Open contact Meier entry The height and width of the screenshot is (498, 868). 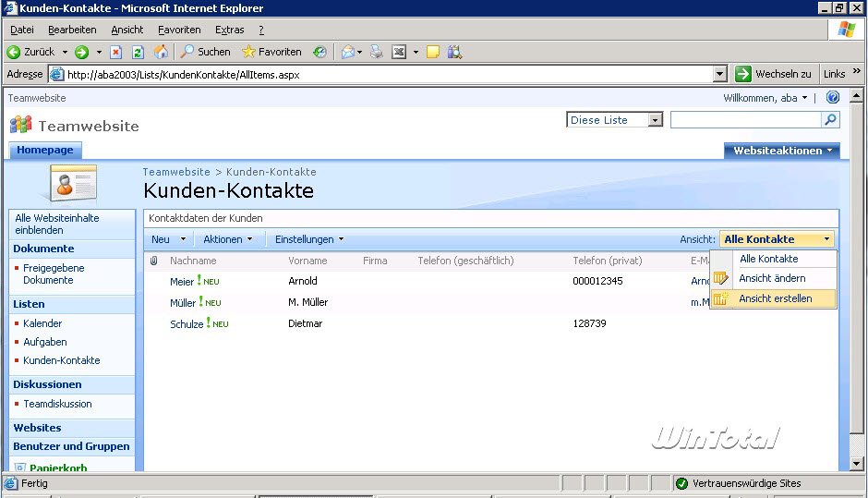tap(182, 282)
